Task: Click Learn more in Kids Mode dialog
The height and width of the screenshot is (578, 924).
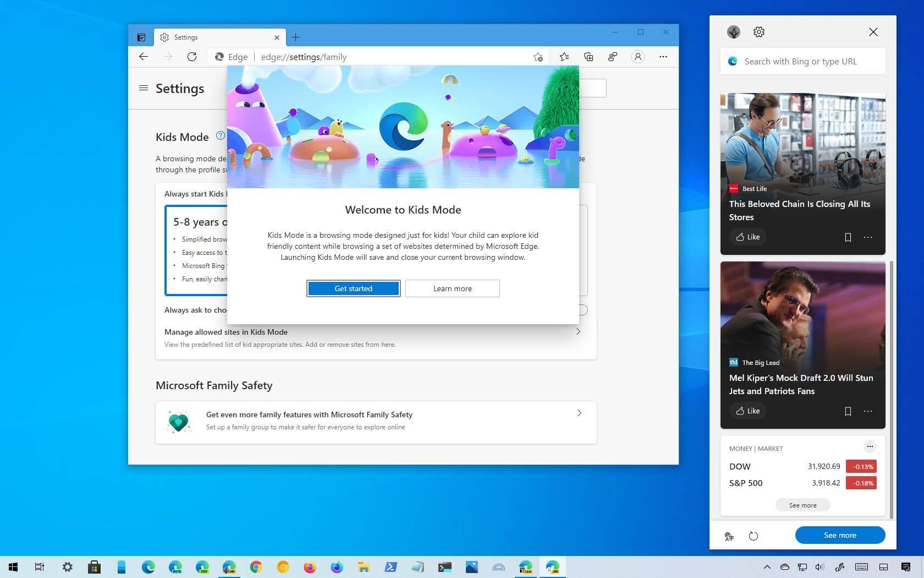Action: click(x=453, y=288)
